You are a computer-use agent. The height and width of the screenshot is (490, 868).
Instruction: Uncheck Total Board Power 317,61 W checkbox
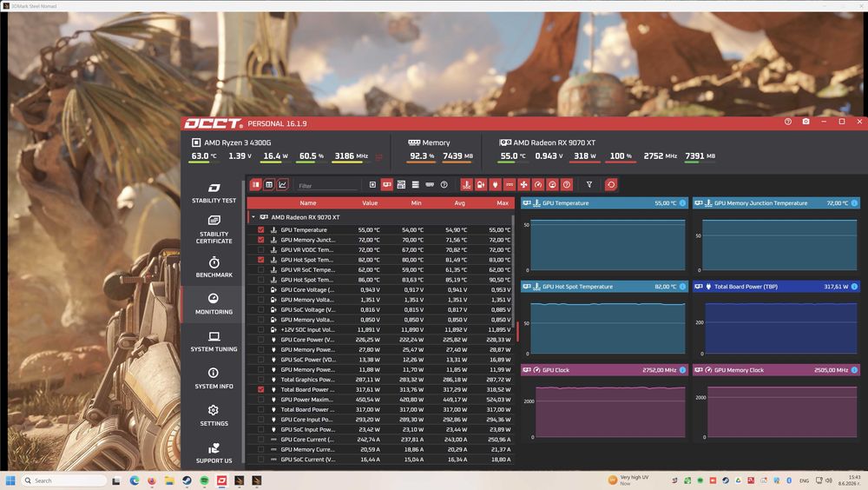point(260,389)
